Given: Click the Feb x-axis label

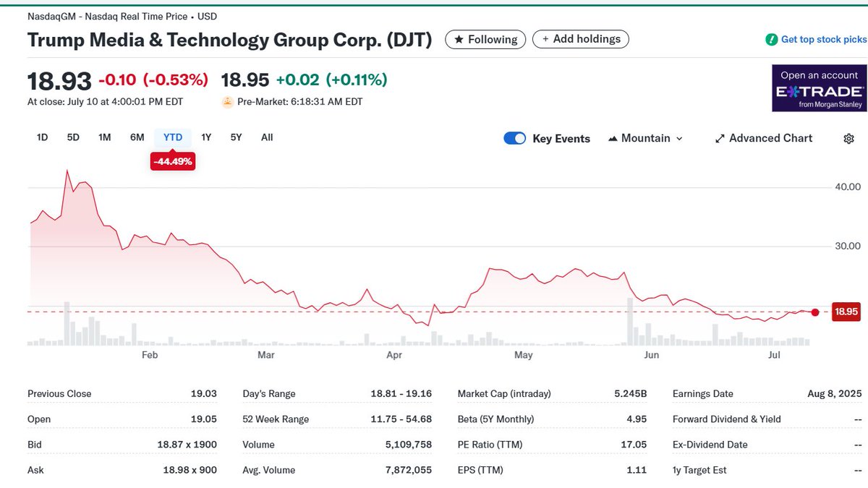Looking at the screenshot, I should pyautogui.click(x=150, y=355).
